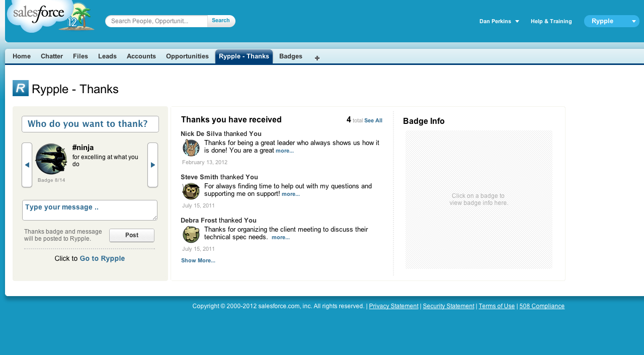Click the February 13, 2012 date
Viewport: 644px width, 355px height.
(x=205, y=162)
